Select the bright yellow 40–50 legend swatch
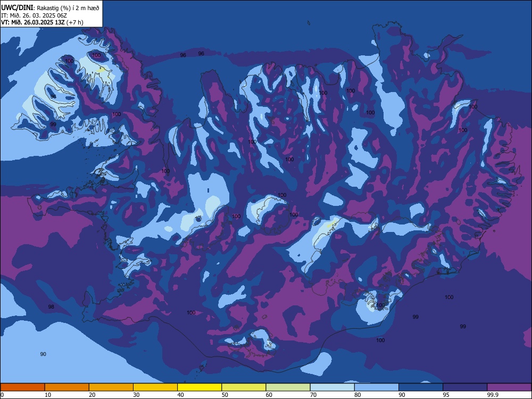Screen dimensions: 532x399 point(199,387)
